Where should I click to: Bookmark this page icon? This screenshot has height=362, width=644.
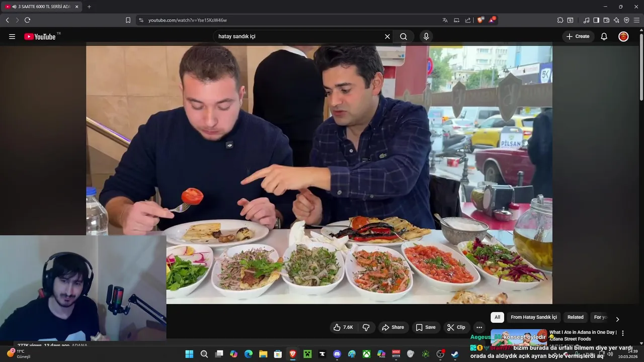click(128, 20)
